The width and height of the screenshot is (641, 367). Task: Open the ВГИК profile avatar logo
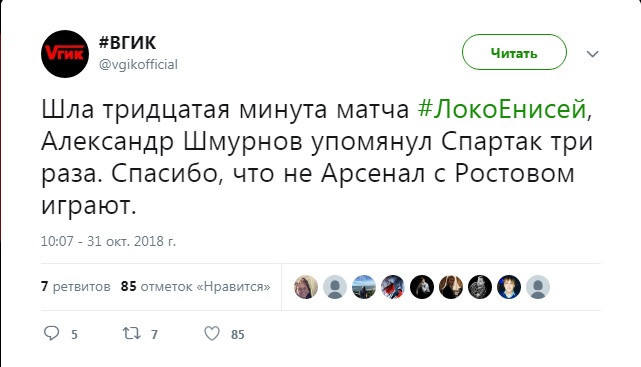pos(65,54)
